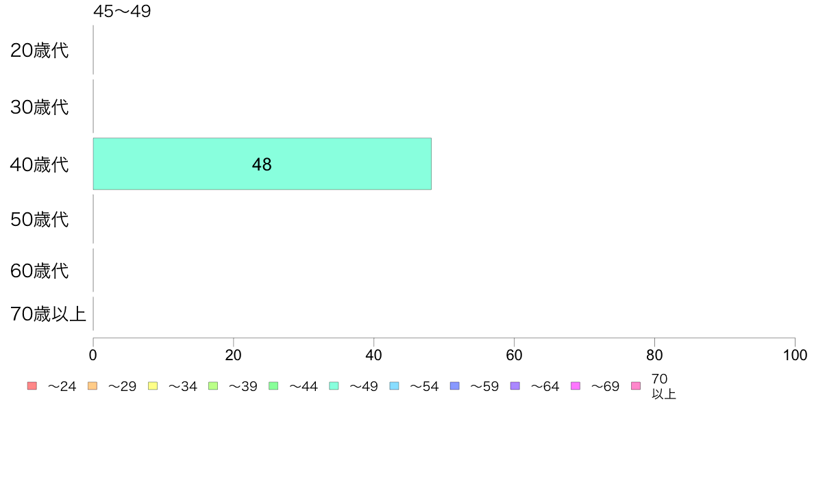
Task: Click the ~54 sky blue legend swatch
Action: 394,386
